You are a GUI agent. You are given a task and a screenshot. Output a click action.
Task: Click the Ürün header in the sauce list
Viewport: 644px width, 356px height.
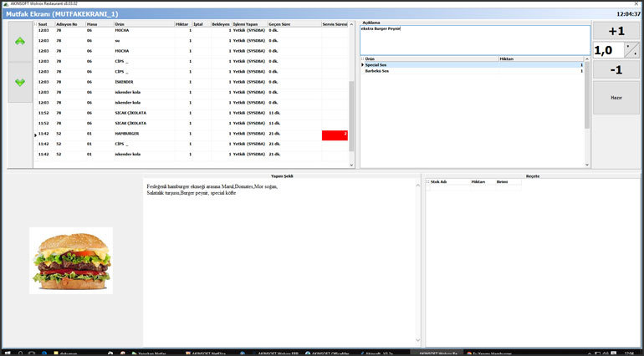pos(432,59)
